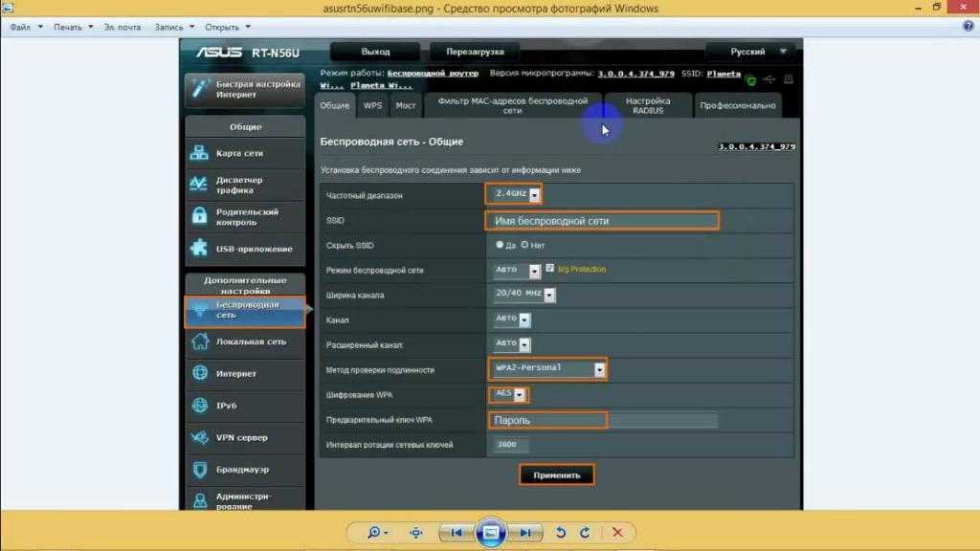Open the 2.4GHz frequency band dropdown
The image size is (980, 551).
pyautogui.click(x=535, y=195)
